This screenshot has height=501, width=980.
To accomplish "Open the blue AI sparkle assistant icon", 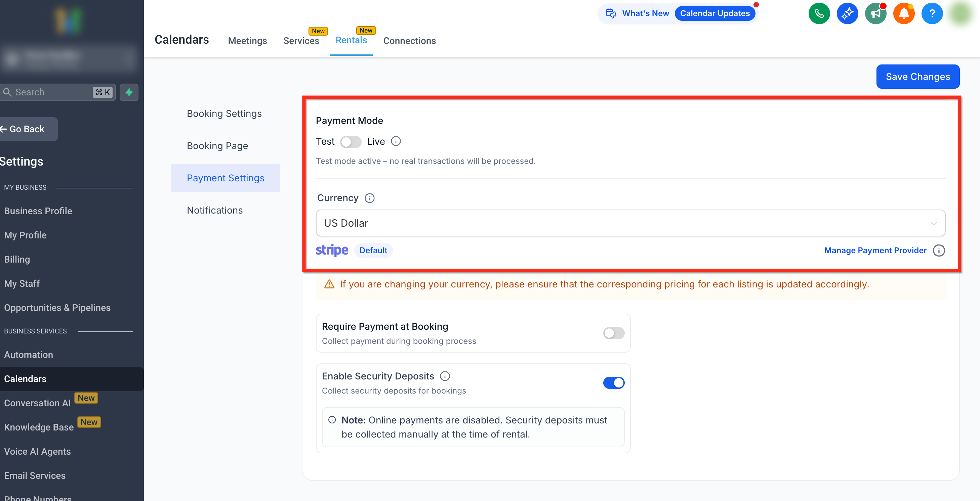I will (847, 14).
